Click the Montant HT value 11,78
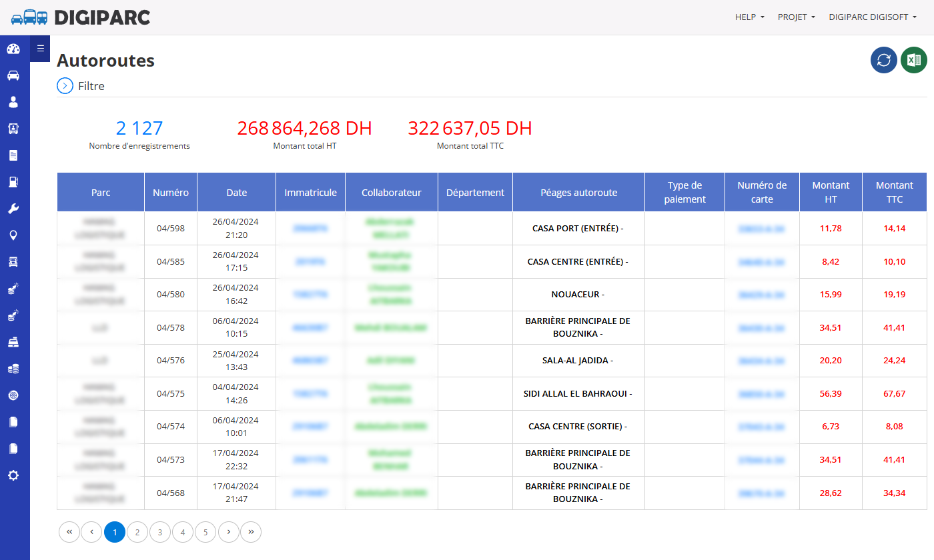 831,229
